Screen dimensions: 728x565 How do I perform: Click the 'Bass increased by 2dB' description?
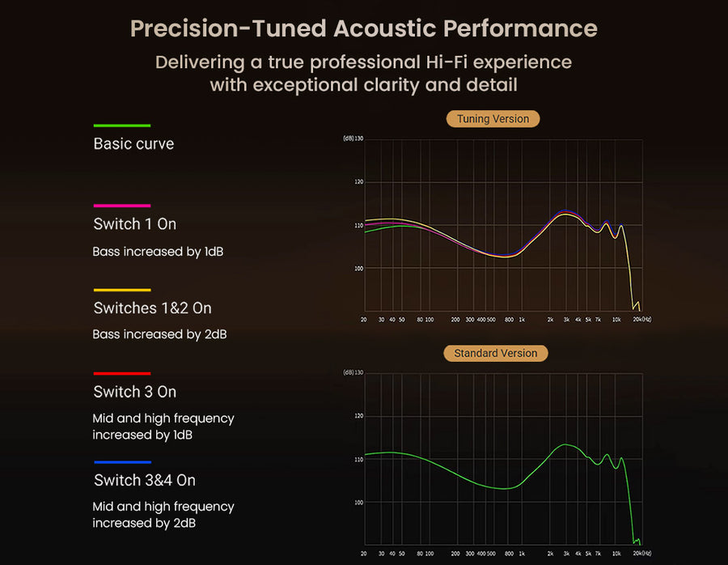[x=159, y=334]
